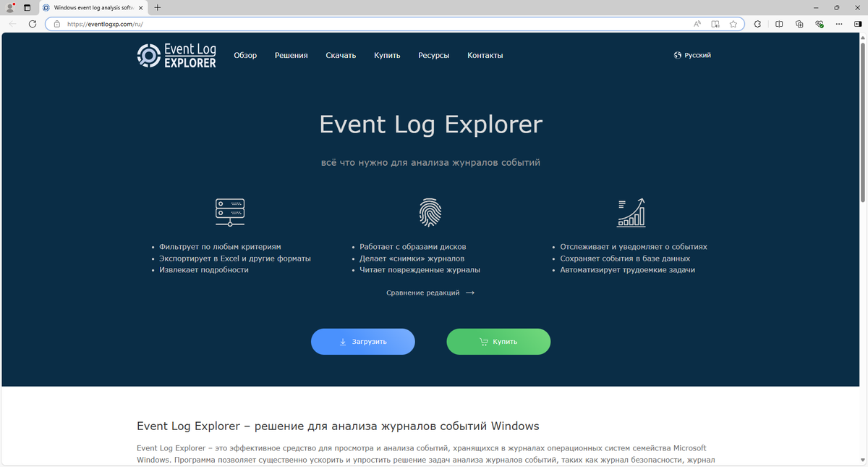View site information lock icon
The image size is (868, 467).
pyautogui.click(x=56, y=24)
